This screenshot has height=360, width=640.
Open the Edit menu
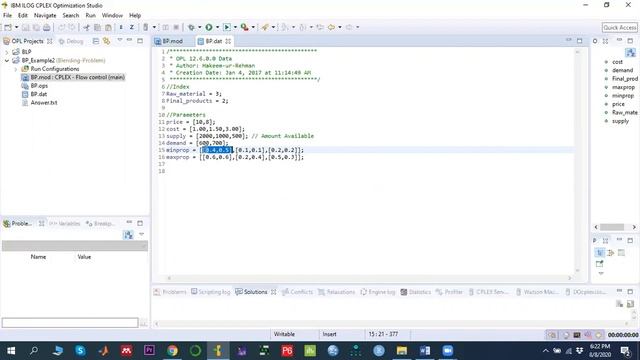point(22,16)
